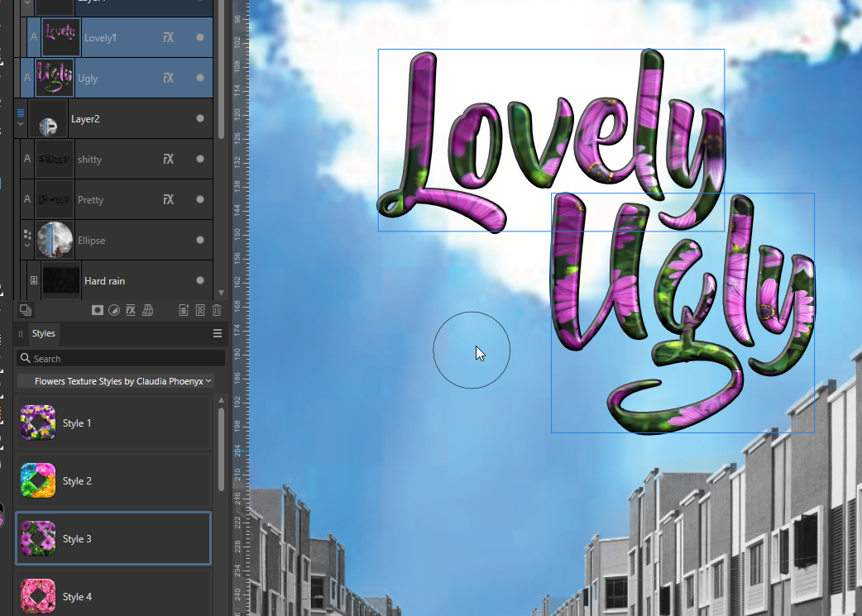This screenshot has width=862, height=616.
Task: Click the layers panel vertical scrollbar
Action: coord(221,69)
